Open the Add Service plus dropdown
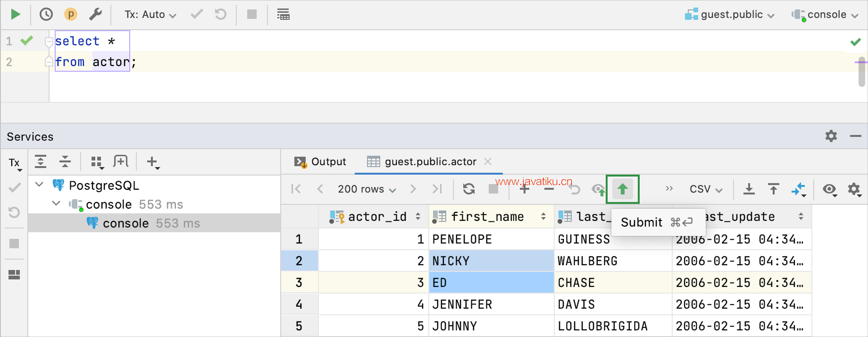This screenshot has height=337, width=868. (153, 163)
